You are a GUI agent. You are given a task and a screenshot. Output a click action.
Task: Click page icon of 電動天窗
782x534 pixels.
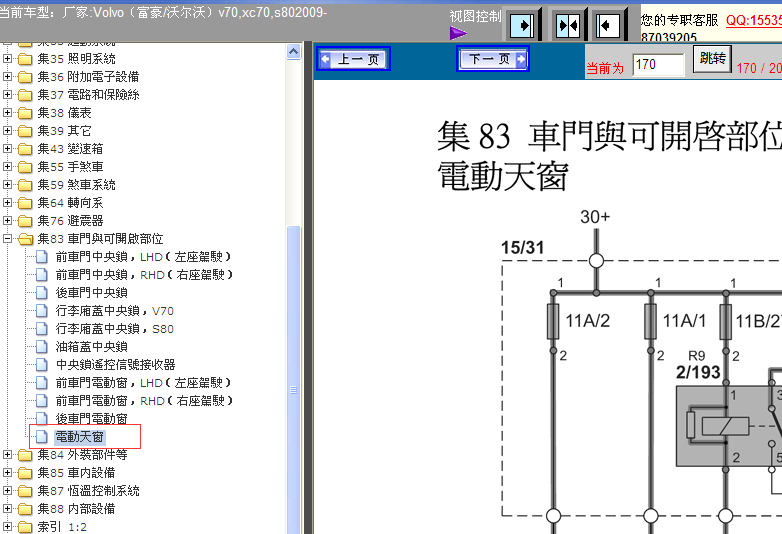click(42, 437)
